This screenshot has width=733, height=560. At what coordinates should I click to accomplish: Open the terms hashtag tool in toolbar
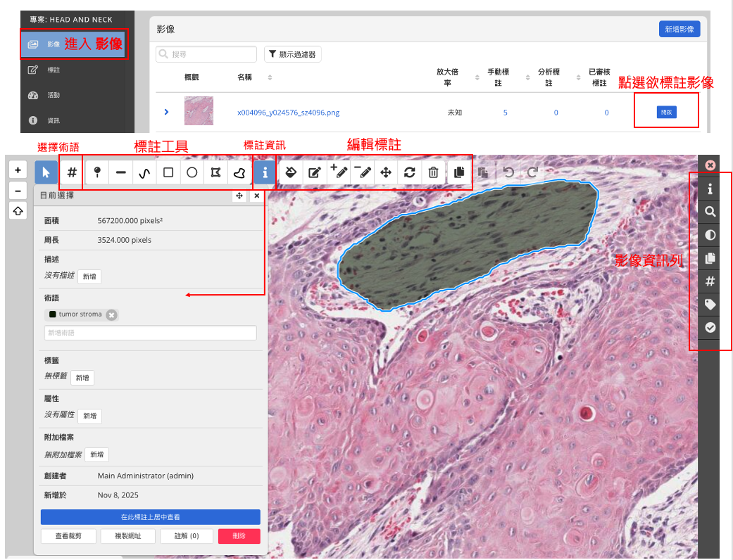click(x=72, y=172)
